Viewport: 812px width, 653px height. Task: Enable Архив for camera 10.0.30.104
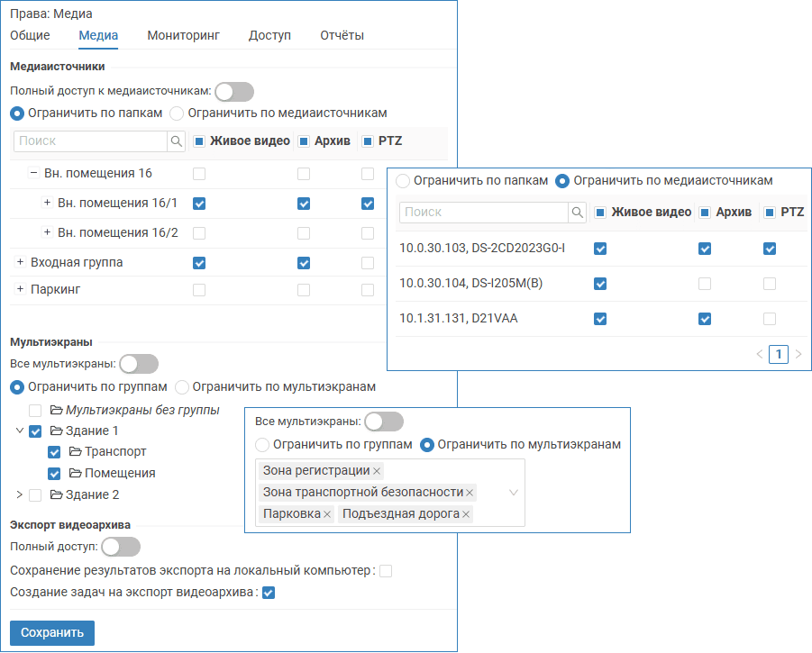pyautogui.click(x=705, y=284)
